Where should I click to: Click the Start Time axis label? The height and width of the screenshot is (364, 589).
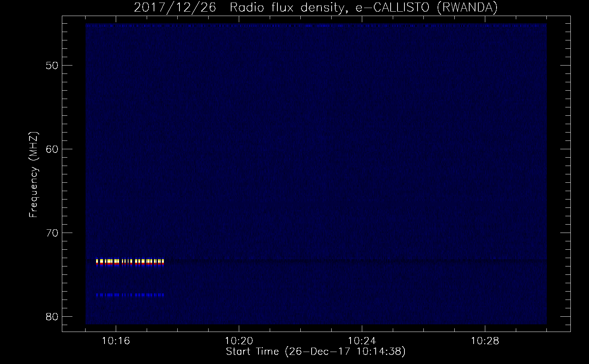316,352
